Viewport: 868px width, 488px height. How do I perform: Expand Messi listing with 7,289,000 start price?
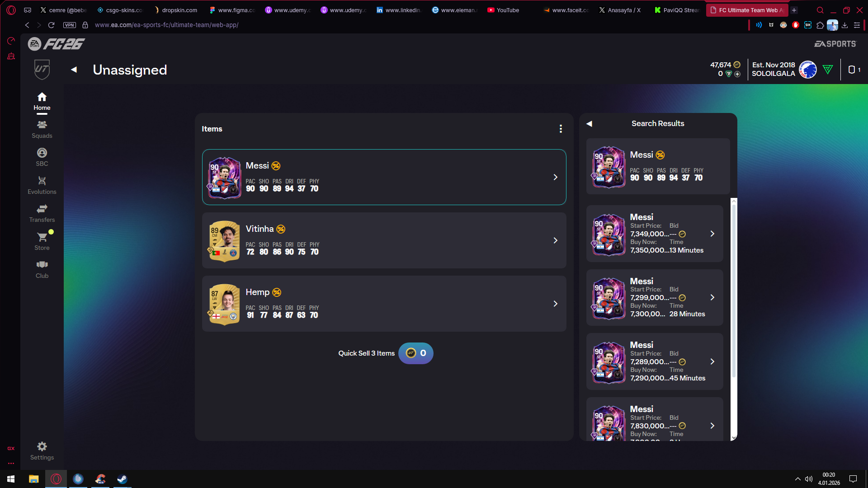pos(712,361)
